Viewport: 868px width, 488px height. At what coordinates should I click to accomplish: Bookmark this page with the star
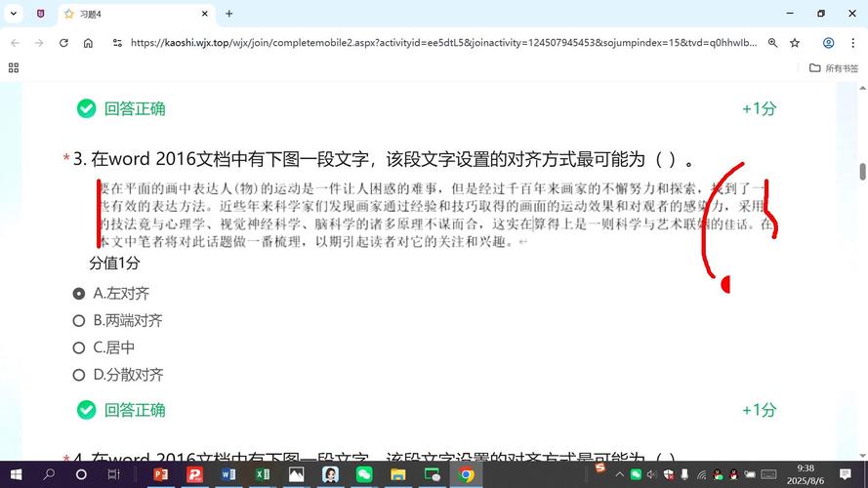point(795,43)
